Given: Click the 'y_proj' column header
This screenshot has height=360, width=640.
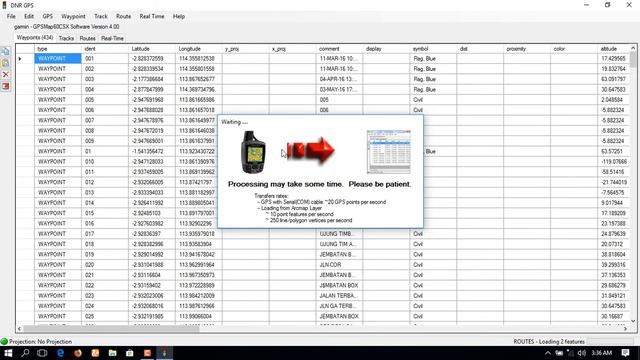Looking at the screenshot, I should (x=246, y=49).
